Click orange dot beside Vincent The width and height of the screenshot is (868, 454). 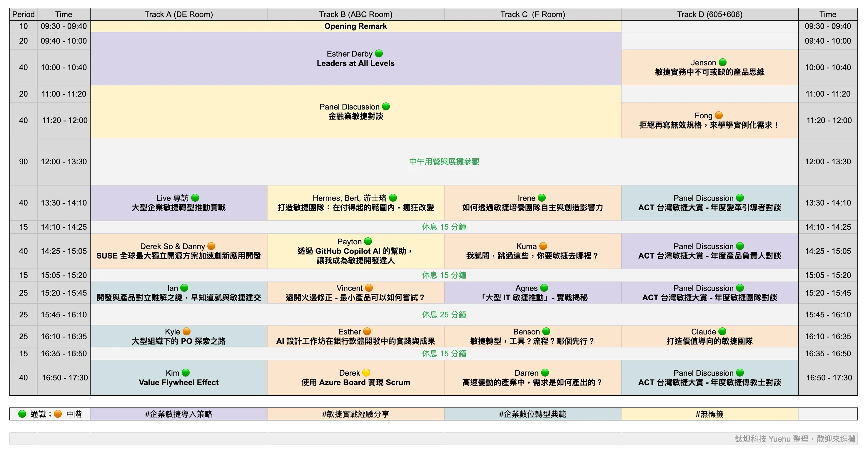click(x=369, y=288)
